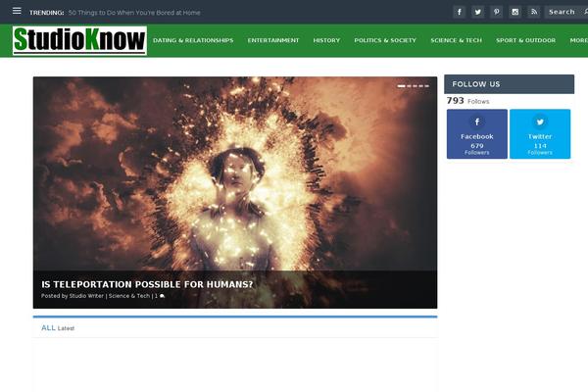Image resolution: width=588 pixels, height=392 pixels.
Task: Open the Instagram icon in top bar
Action: coord(515,12)
